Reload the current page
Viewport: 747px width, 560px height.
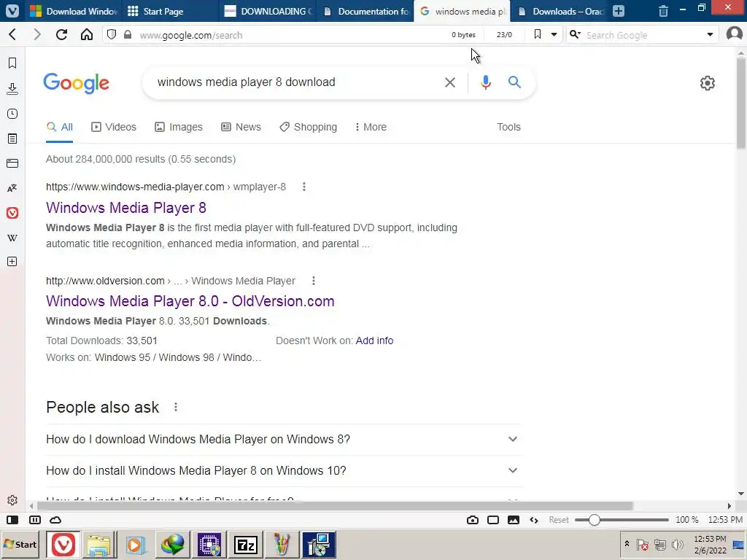61,34
